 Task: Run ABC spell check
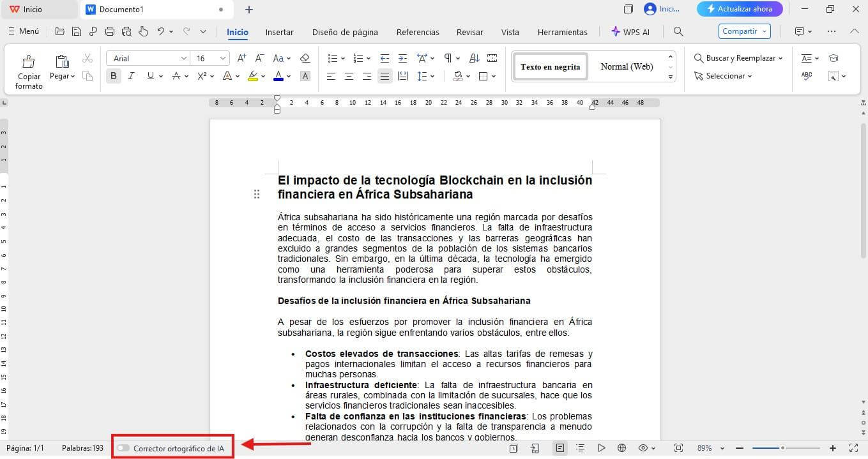807,76
